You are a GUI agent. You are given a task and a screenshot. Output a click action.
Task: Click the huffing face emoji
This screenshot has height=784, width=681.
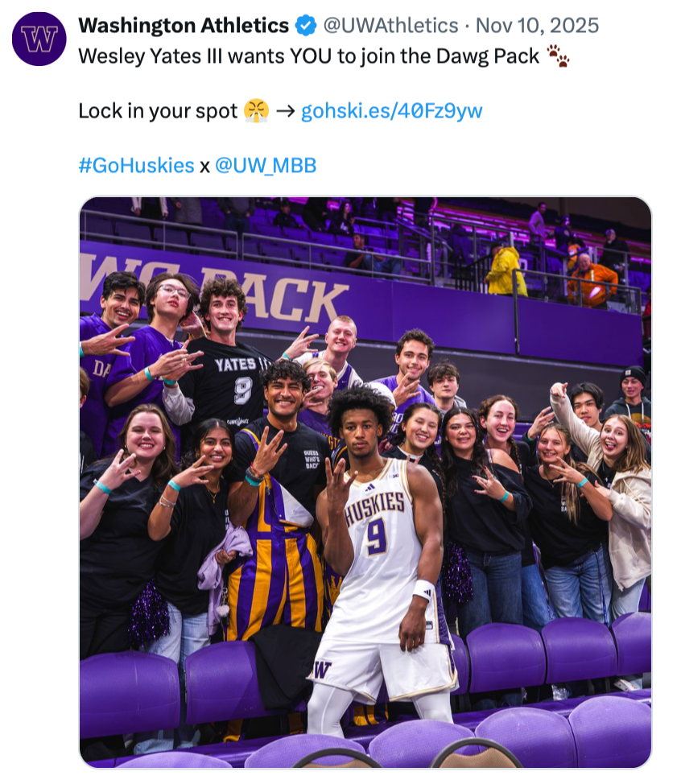(x=257, y=110)
